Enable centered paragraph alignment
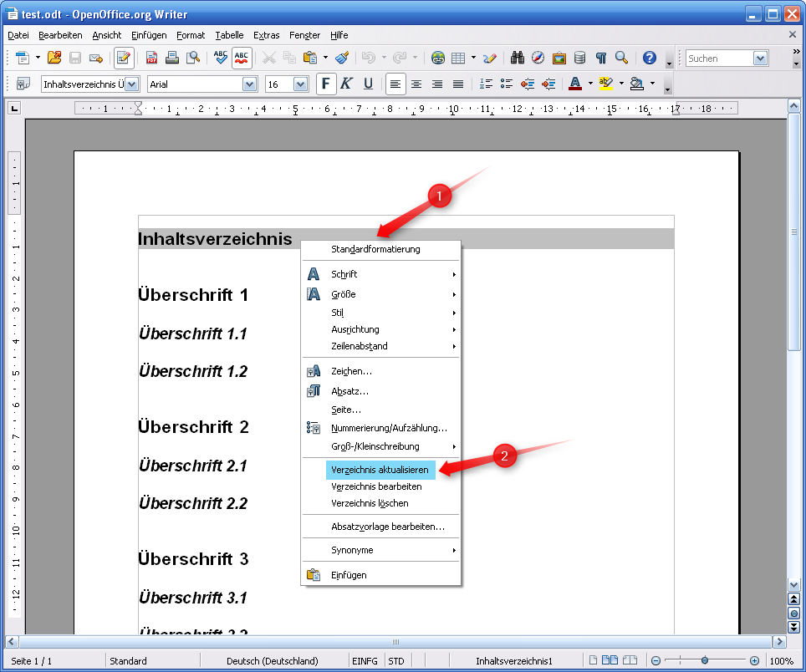Image resolution: width=806 pixels, height=672 pixels. click(416, 84)
